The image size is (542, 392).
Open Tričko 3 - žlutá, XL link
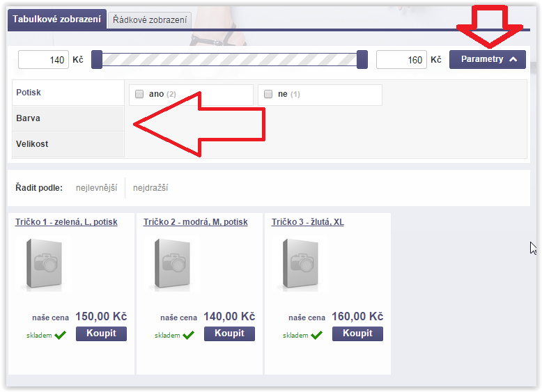coord(308,221)
